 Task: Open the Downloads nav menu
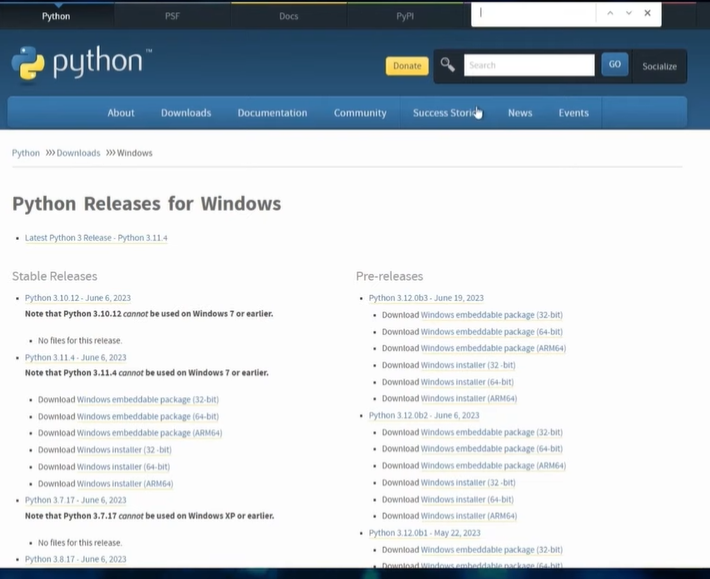click(x=186, y=113)
